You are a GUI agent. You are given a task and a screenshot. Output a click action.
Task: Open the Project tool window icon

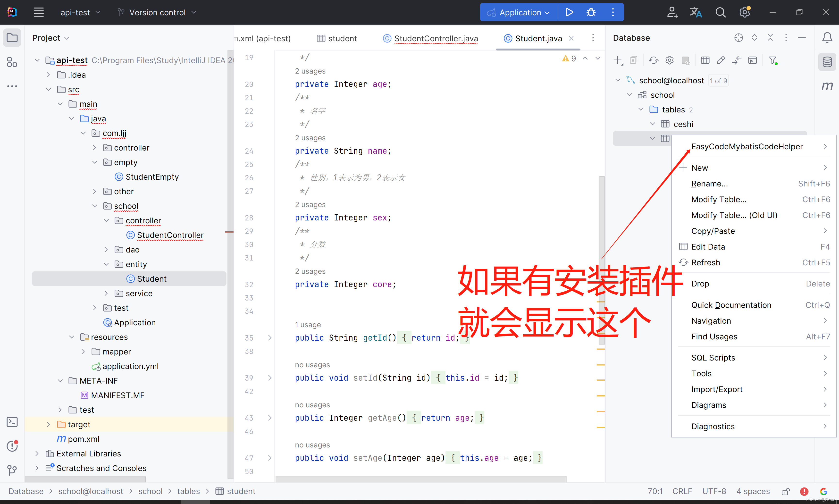(x=12, y=38)
